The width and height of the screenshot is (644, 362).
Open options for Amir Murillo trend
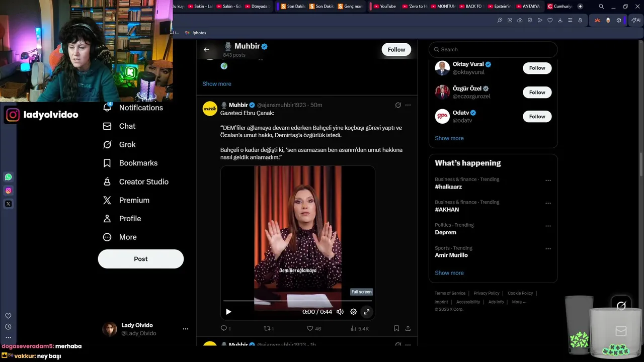point(548,249)
